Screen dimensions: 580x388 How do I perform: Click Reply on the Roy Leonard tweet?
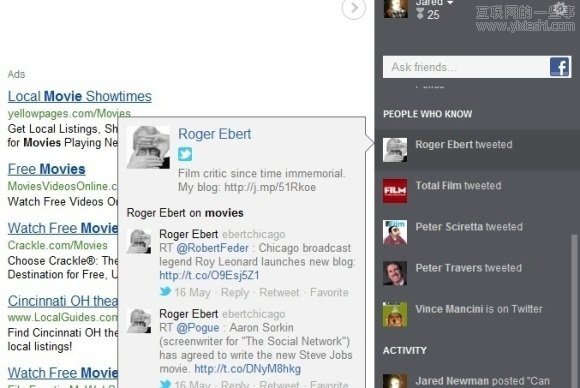235,293
